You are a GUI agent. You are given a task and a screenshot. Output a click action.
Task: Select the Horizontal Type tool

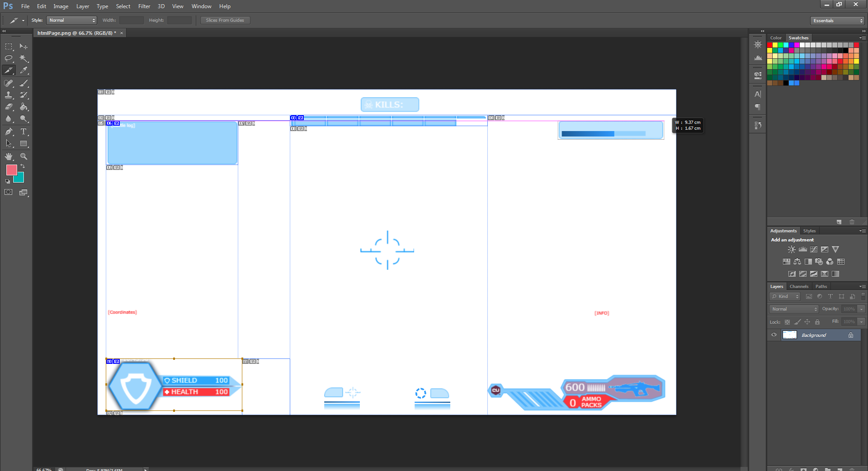tap(24, 132)
